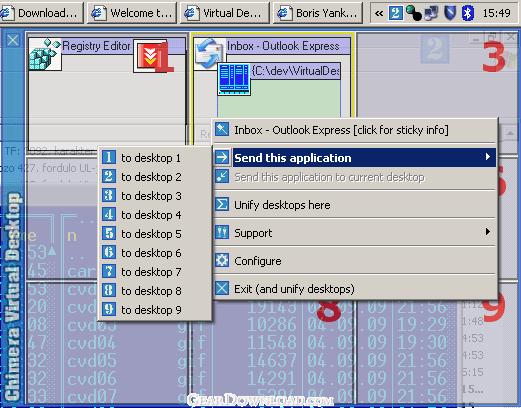Click the red download arrow icon
The height and width of the screenshot is (408, 521).
coord(149,56)
